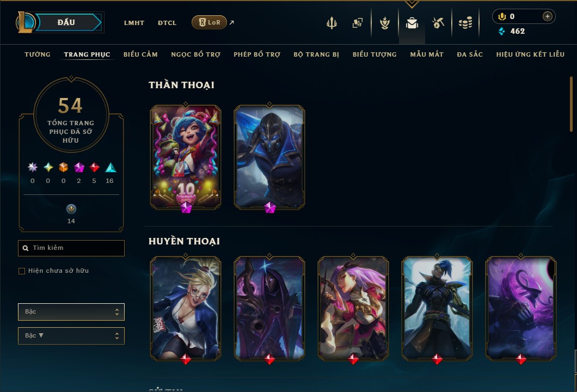577x392 pixels.
Task: Open the Your Shop lotus icon
Action: [384, 23]
